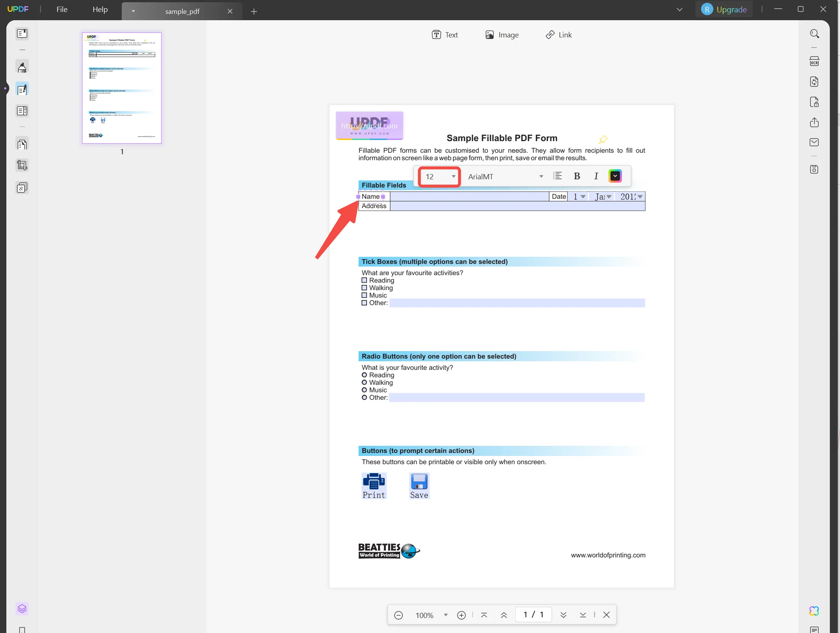The image size is (840, 633).
Task: Toggle Italic formatting on text
Action: pyautogui.click(x=596, y=176)
